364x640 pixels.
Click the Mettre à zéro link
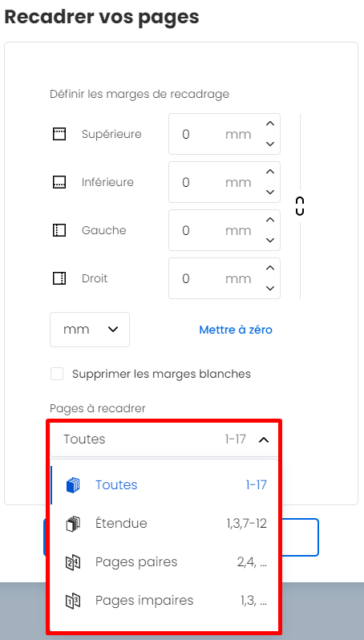236,330
